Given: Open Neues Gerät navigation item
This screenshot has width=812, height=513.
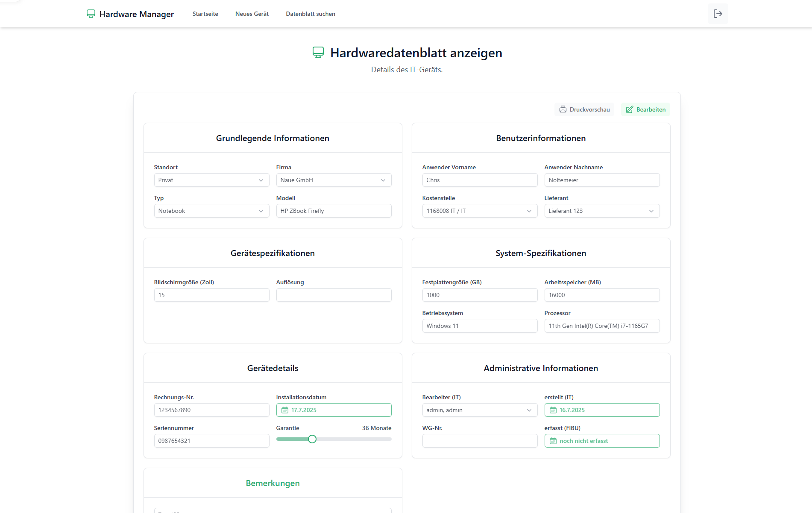Looking at the screenshot, I should (x=252, y=14).
